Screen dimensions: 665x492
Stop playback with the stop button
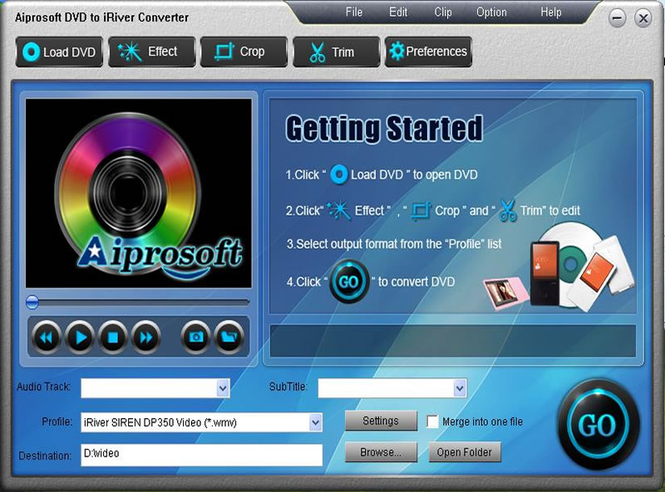(113, 338)
